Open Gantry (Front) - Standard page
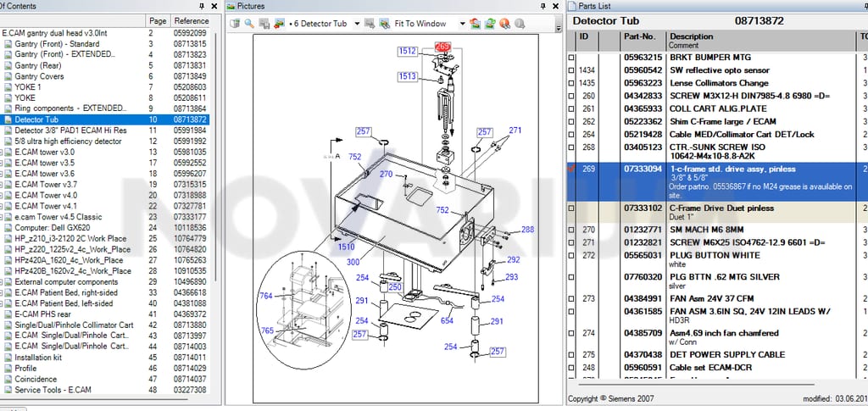 57,44
